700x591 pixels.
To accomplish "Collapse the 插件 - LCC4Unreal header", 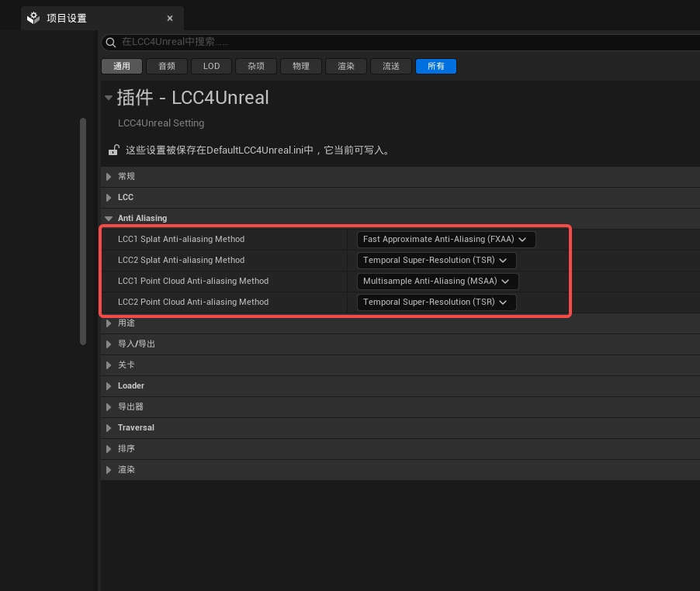I will tap(109, 98).
